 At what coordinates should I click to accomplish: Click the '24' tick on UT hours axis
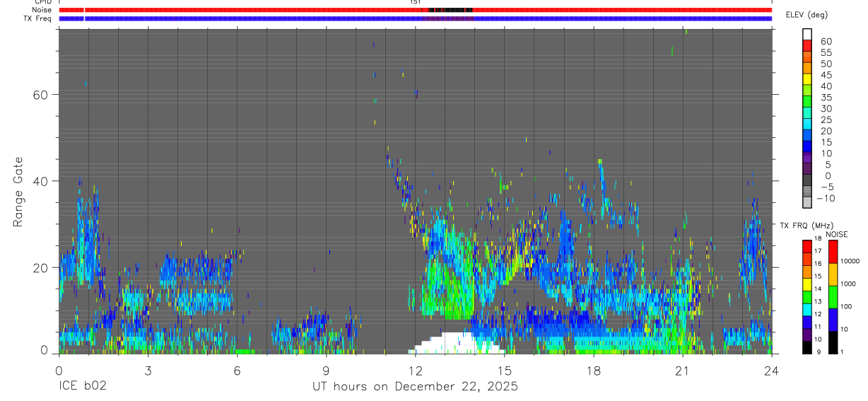click(771, 369)
